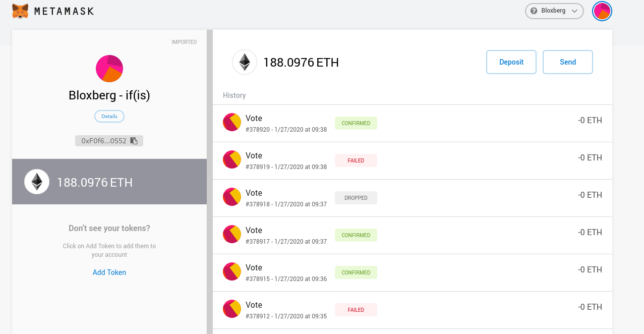The image size is (644, 334).
Task: Click identicon of transaction #378917
Action: 232,234
